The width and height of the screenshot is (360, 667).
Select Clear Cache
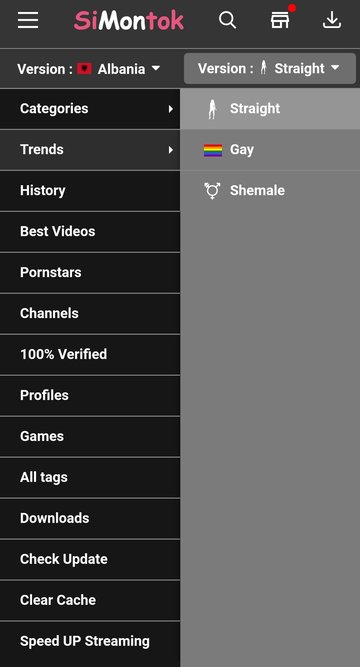click(x=90, y=600)
